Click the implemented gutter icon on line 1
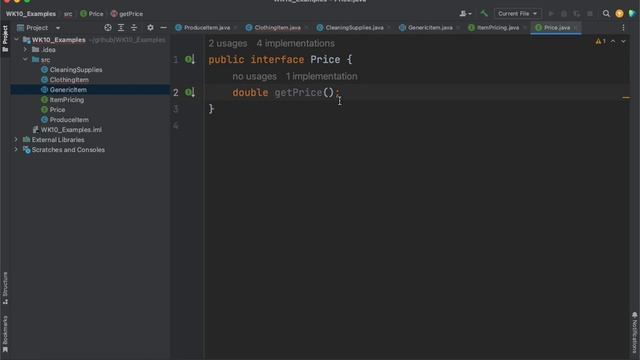Image resolution: width=640 pixels, height=360 pixels. [x=190, y=60]
